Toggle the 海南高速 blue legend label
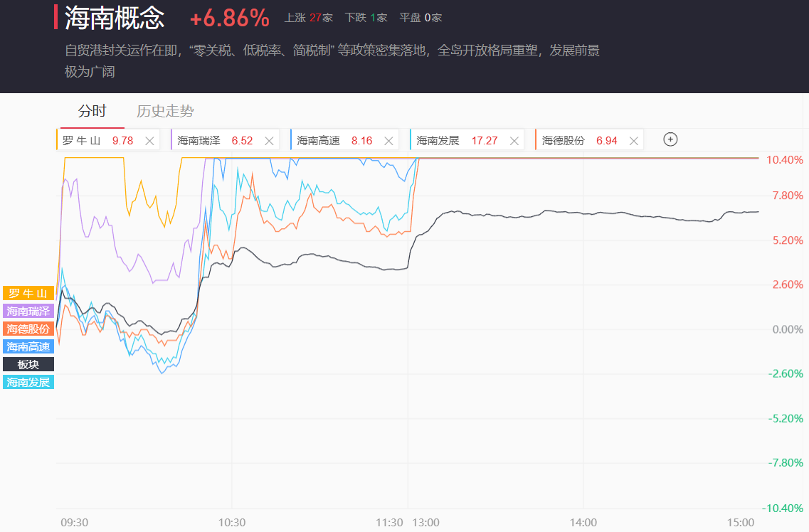 pos(28,346)
